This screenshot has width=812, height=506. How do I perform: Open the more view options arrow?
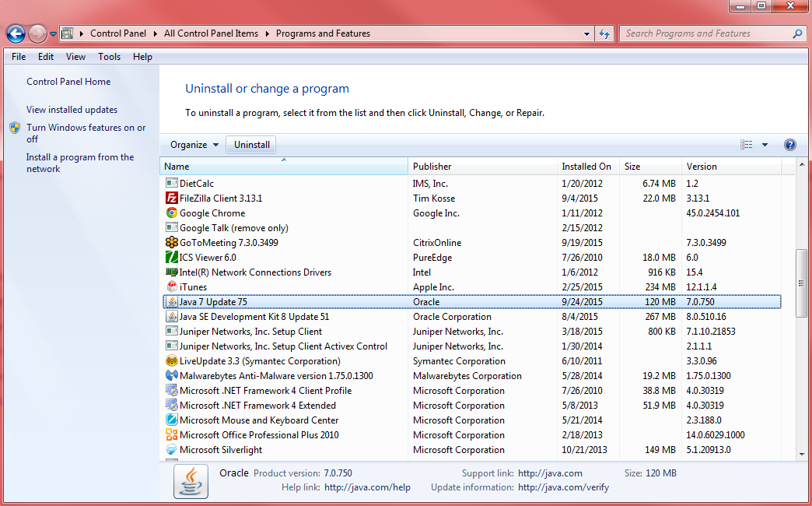765,145
